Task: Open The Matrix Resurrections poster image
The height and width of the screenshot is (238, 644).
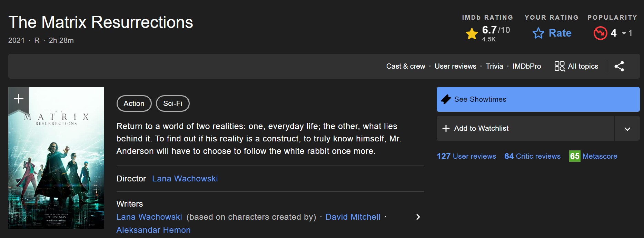Action: pyautogui.click(x=56, y=166)
